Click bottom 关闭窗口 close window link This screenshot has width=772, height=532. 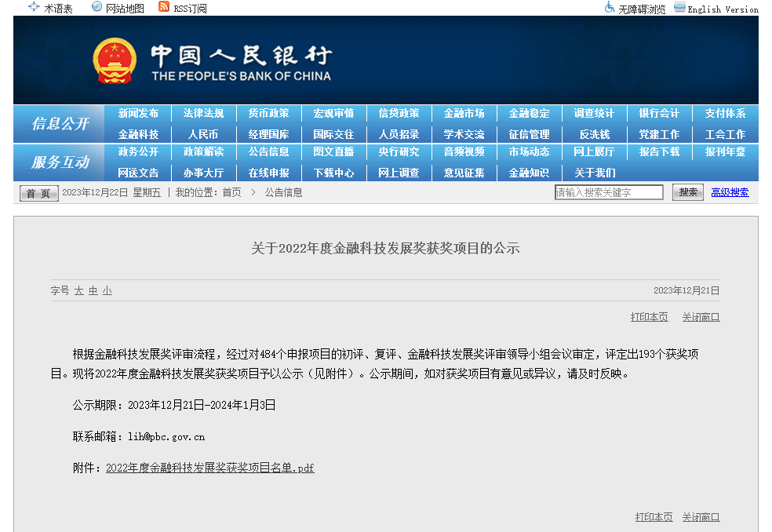701,517
